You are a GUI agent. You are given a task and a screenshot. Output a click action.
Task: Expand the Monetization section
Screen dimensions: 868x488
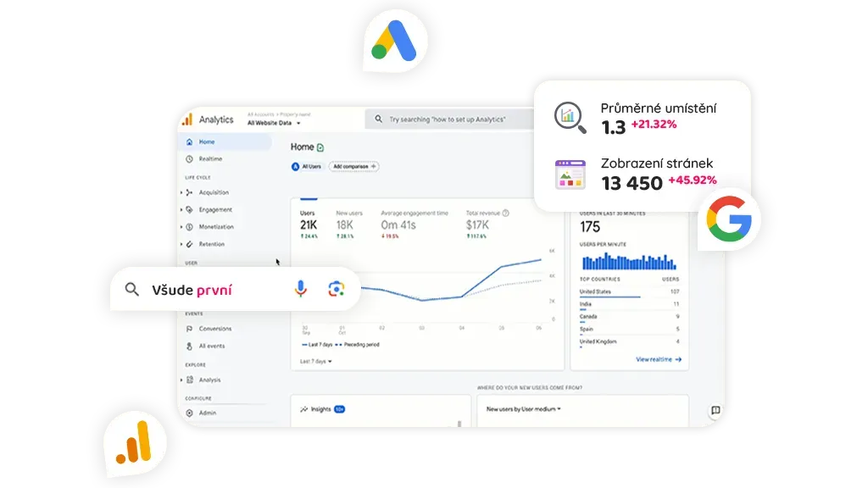click(x=215, y=227)
